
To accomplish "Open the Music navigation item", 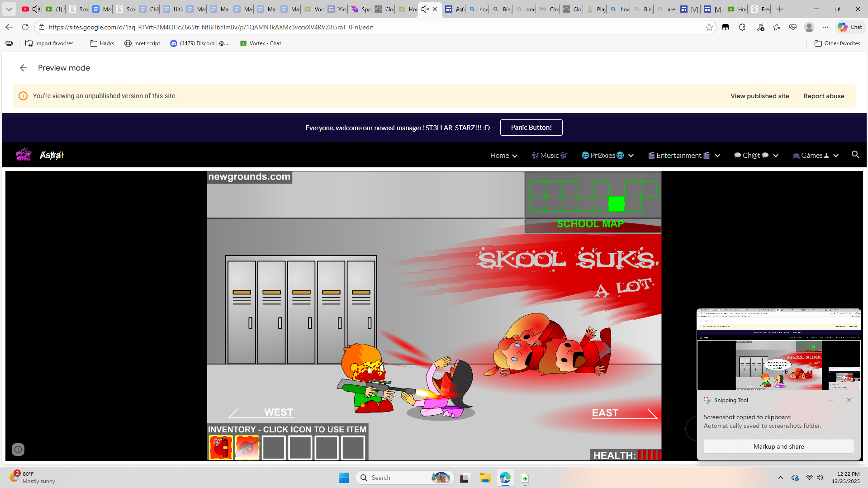I will [550, 155].
